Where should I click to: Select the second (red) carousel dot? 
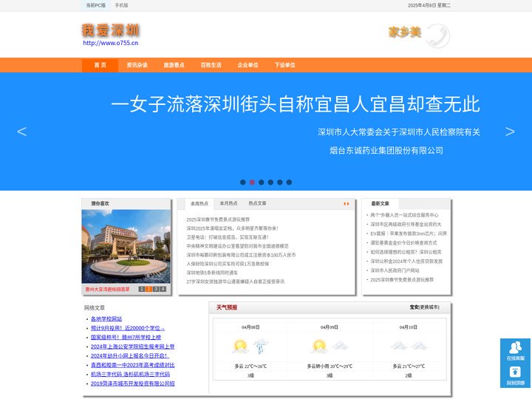click(252, 183)
